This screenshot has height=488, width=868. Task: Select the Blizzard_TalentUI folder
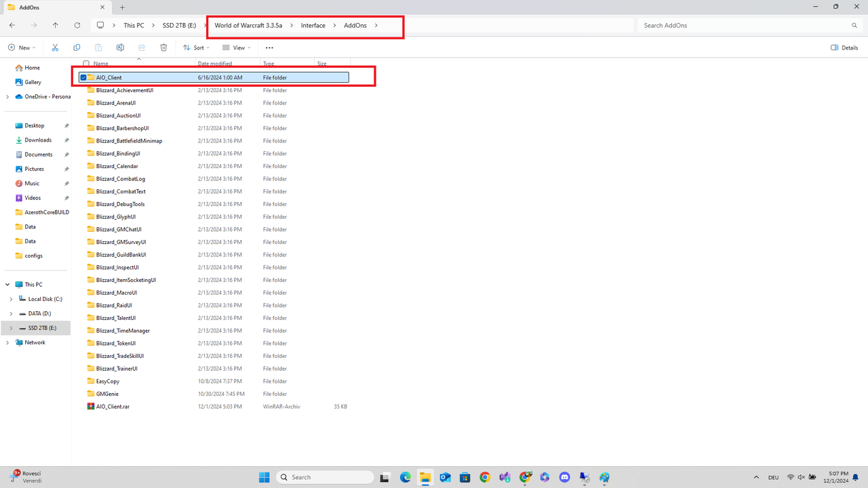pyautogui.click(x=111, y=318)
